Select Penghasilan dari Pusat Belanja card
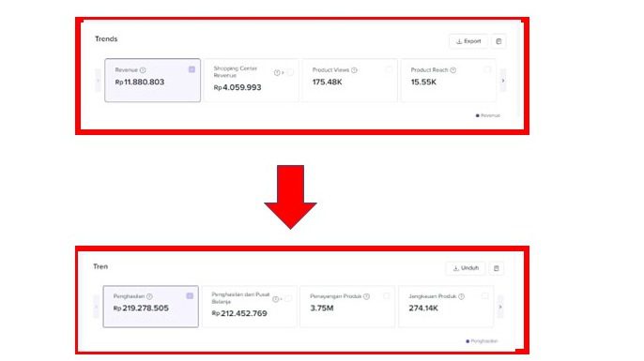 click(x=249, y=307)
